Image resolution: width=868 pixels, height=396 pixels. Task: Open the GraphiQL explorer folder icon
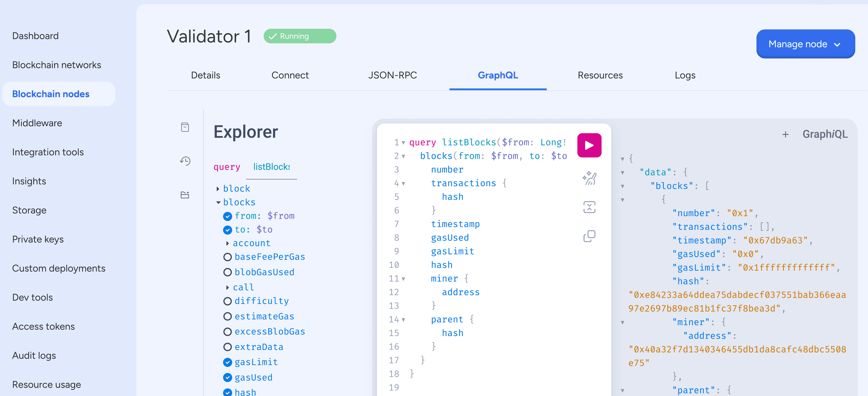(185, 195)
